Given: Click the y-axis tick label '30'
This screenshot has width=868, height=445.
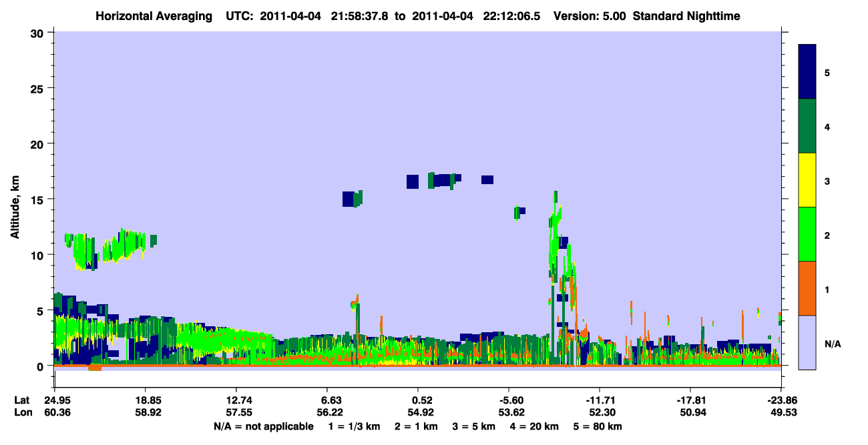Looking at the screenshot, I should tap(38, 33).
